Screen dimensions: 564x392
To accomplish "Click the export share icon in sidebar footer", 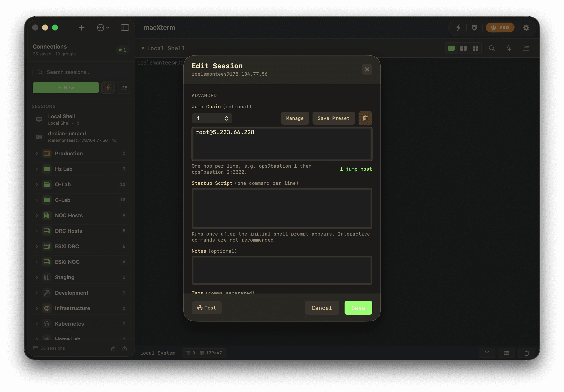I will click(124, 349).
